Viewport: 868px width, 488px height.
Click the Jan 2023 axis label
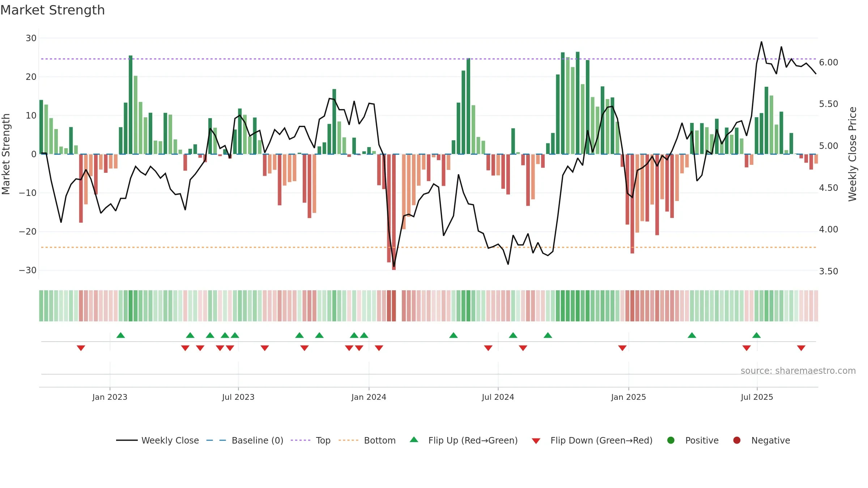click(110, 397)
